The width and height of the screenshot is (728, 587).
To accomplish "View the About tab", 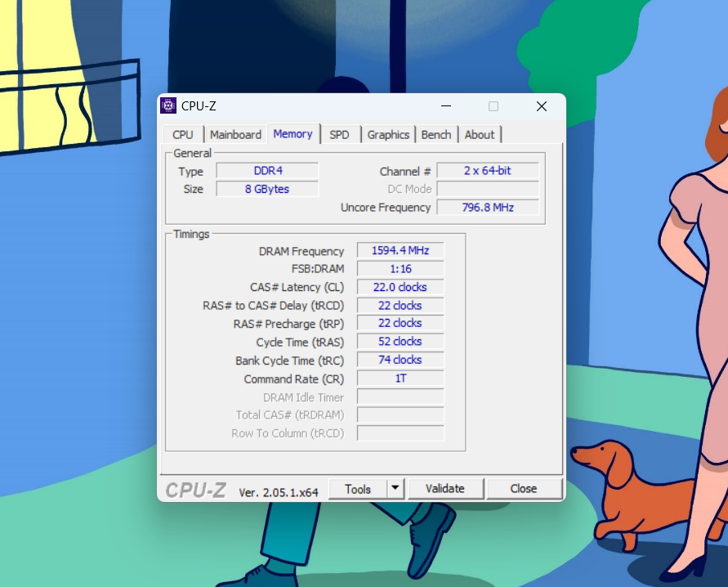I will click(480, 135).
